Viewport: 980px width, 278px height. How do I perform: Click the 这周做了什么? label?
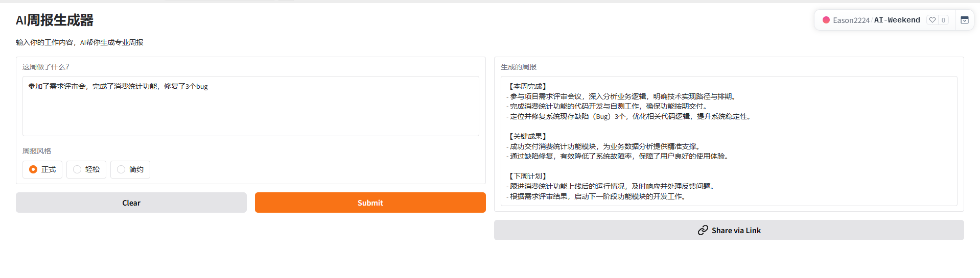tap(46, 67)
